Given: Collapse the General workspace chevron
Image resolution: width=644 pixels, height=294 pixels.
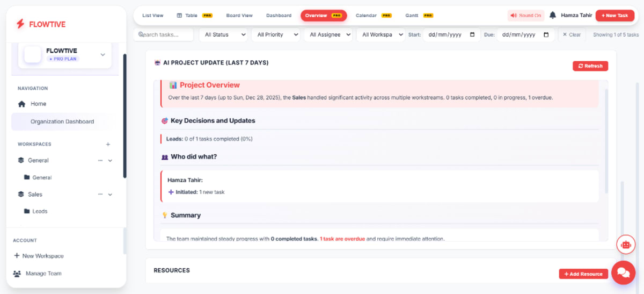Looking at the screenshot, I should pyautogui.click(x=111, y=160).
